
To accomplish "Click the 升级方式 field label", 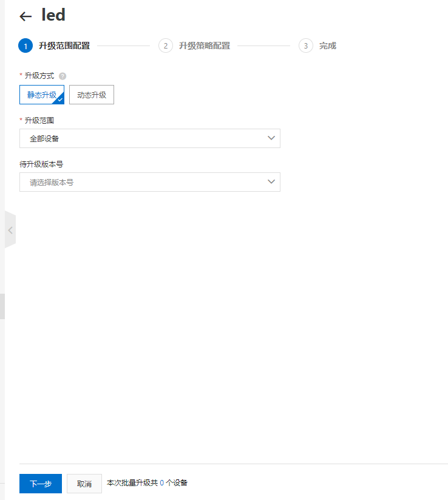I will coord(39,76).
